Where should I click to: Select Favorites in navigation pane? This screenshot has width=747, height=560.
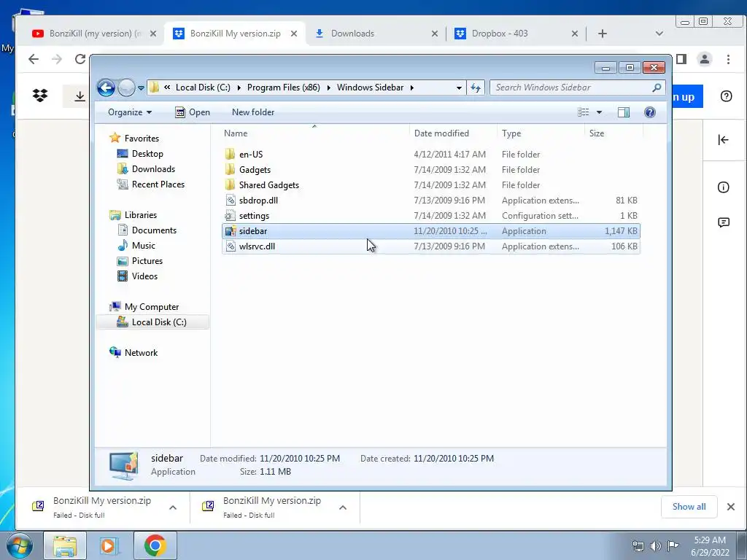tap(142, 138)
